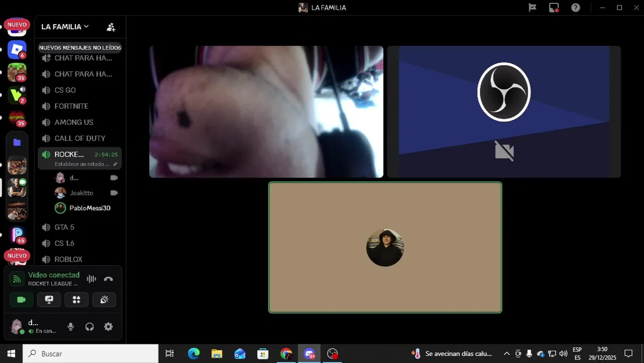
Task: Disconnect from voice call
Action: pyautogui.click(x=108, y=279)
